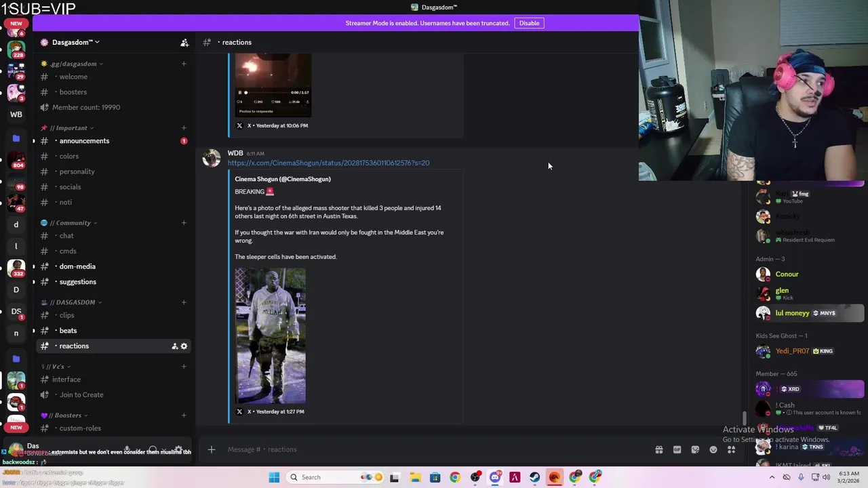
Task: Open the sticker picker
Action: click(695, 449)
